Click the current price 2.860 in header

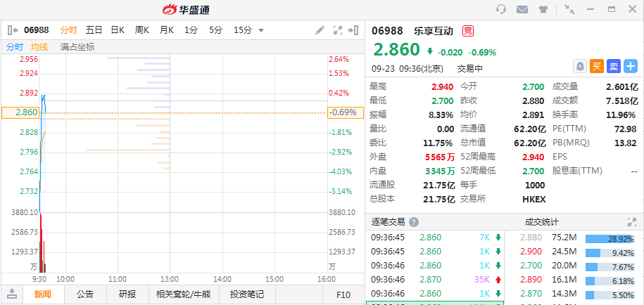click(397, 50)
